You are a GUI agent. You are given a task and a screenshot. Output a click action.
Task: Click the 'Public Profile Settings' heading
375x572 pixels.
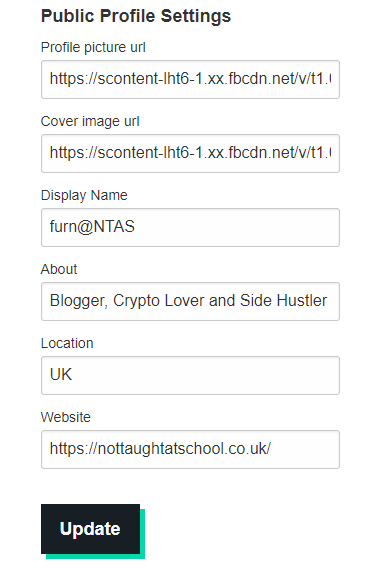click(x=136, y=16)
